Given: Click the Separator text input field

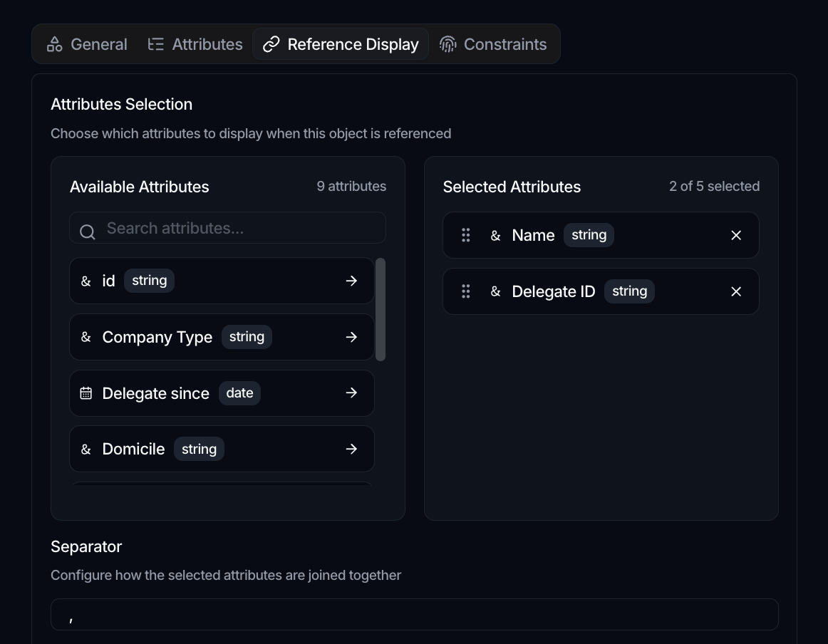Looking at the screenshot, I should pos(415,615).
